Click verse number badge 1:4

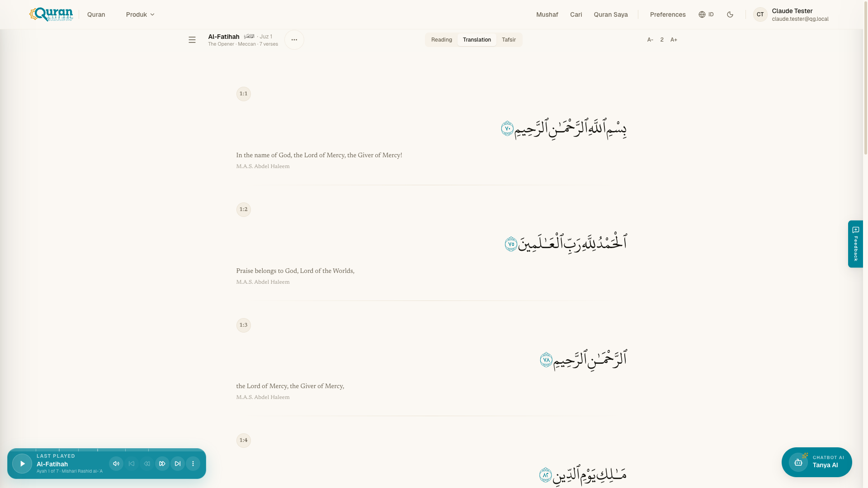pyautogui.click(x=244, y=441)
